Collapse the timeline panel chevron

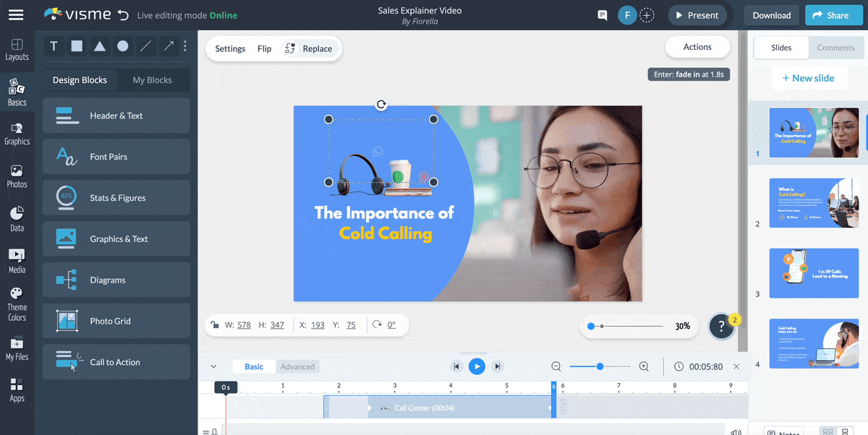point(213,366)
